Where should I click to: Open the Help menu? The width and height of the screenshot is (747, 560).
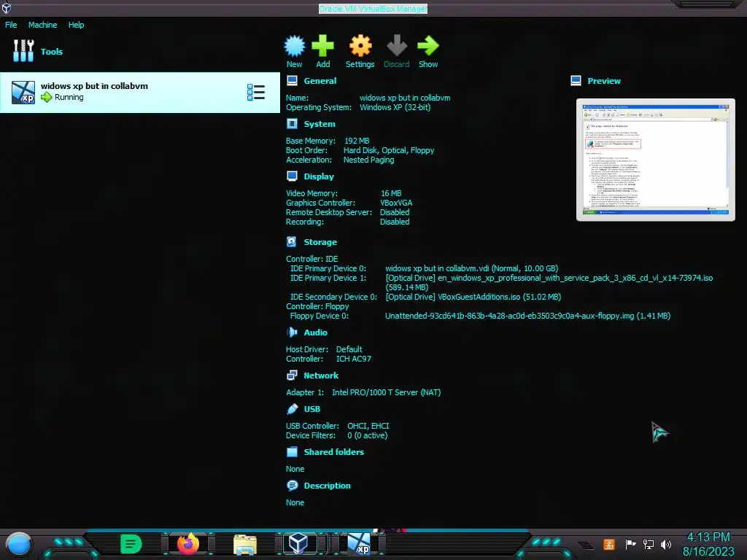(x=76, y=25)
